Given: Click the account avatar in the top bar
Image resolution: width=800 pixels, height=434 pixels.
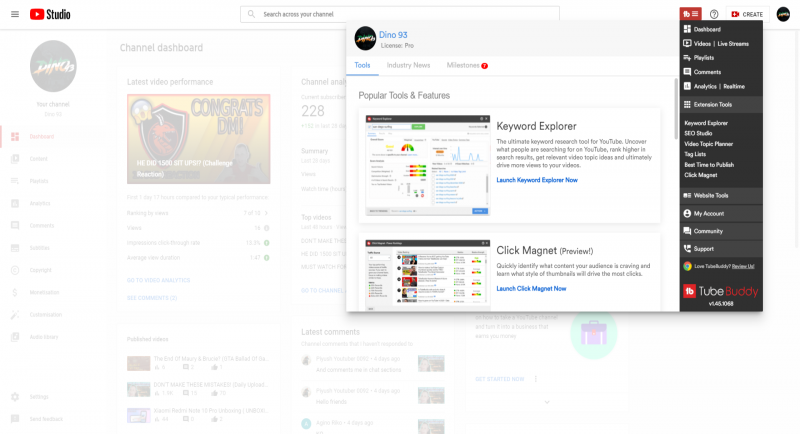Looking at the screenshot, I should pos(782,14).
